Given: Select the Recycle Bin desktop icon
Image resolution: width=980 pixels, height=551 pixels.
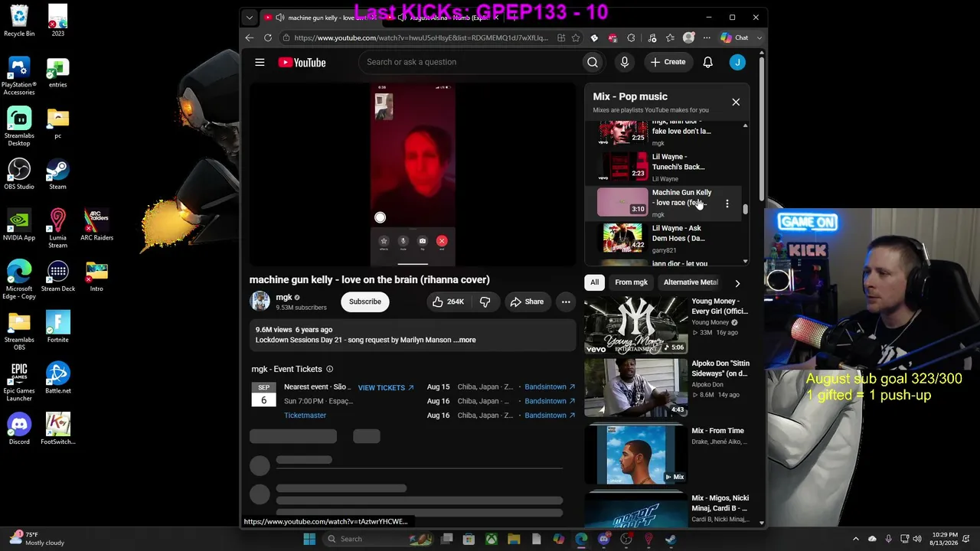Looking at the screenshot, I should (19, 21).
